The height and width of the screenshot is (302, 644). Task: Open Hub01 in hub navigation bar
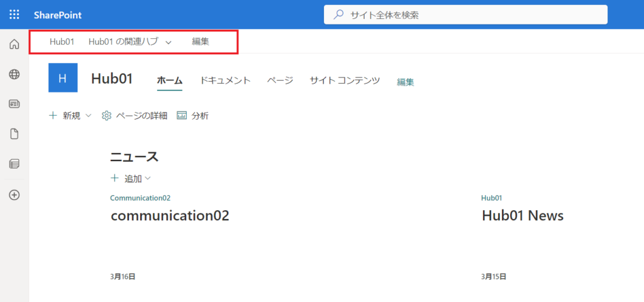click(x=62, y=42)
